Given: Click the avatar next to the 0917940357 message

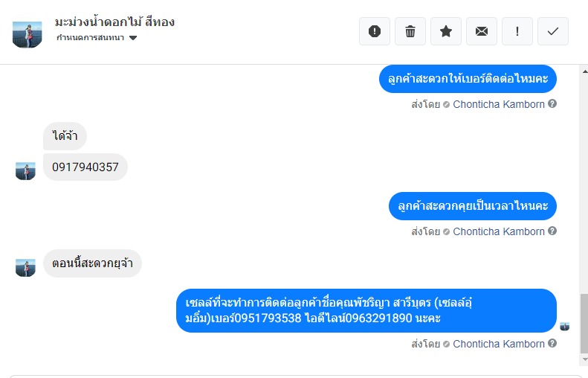Looking at the screenshot, I should pyautogui.click(x=25, y=171).
